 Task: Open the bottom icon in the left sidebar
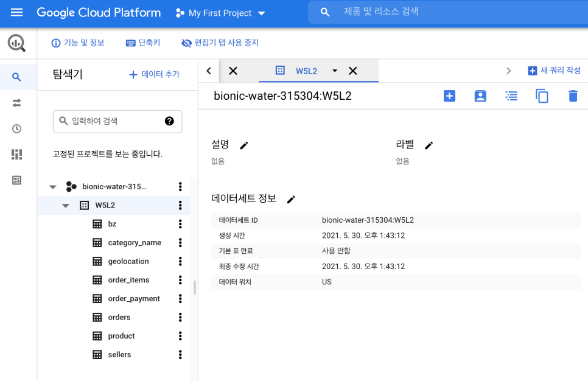[x=16, y=180]
